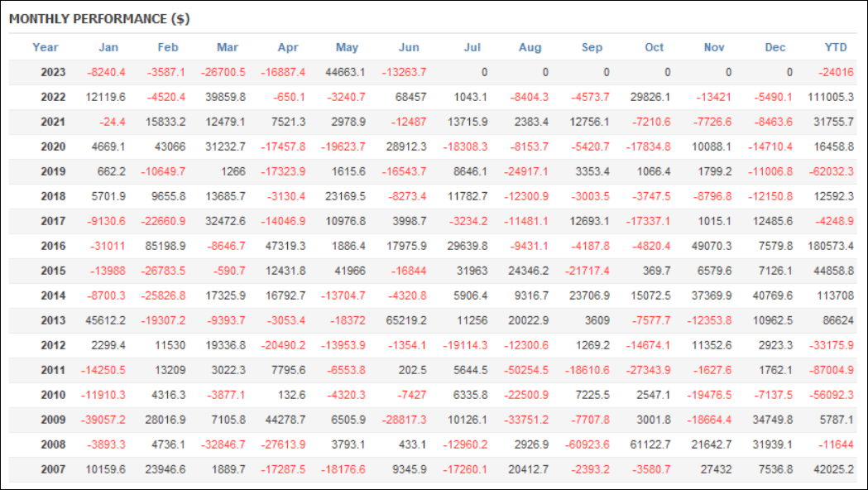Screen dimensions: 868x490
Task: Click the Year column header
Action: point(45,48)
